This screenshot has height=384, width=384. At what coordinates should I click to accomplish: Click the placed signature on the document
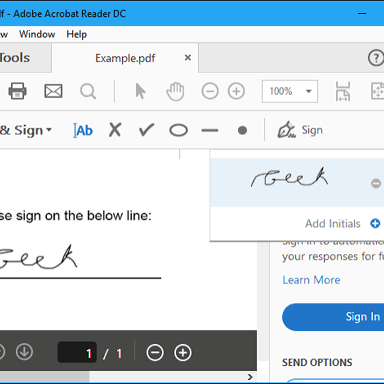click(x=39, y=257)
